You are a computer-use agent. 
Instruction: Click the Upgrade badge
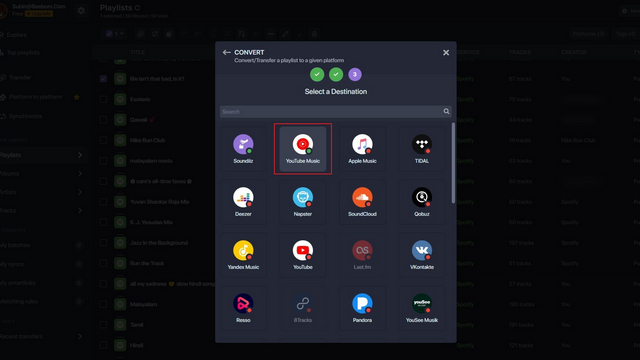(39, 14)
